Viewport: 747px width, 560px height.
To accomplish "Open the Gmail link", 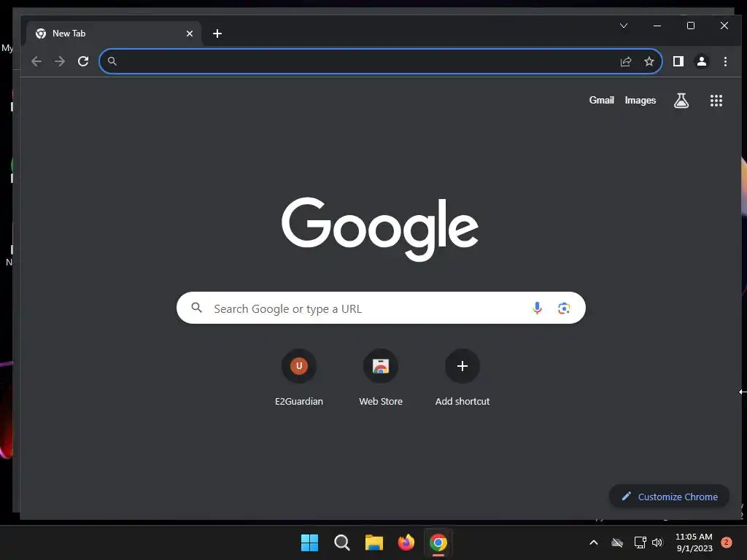I will tap(601, 100).
